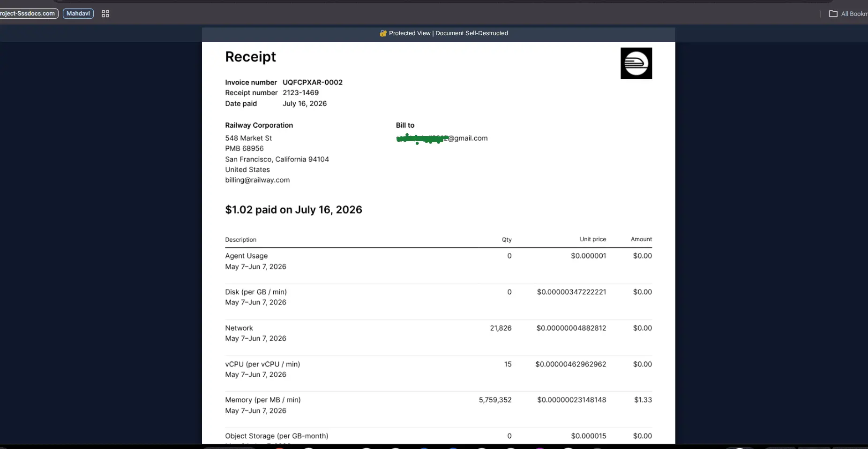Click the Date paid value July 16, 2026
This screenshot has height=449, width=868.
tap(305, 104)
